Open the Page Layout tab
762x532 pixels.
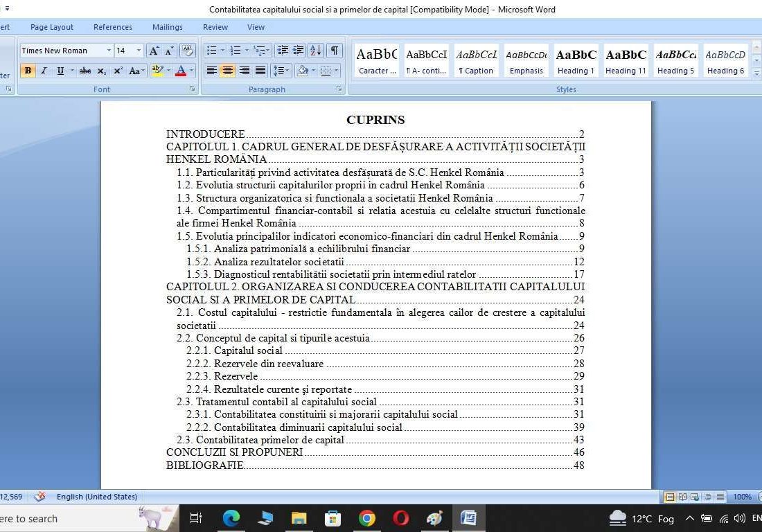click(x=51, y=27)
